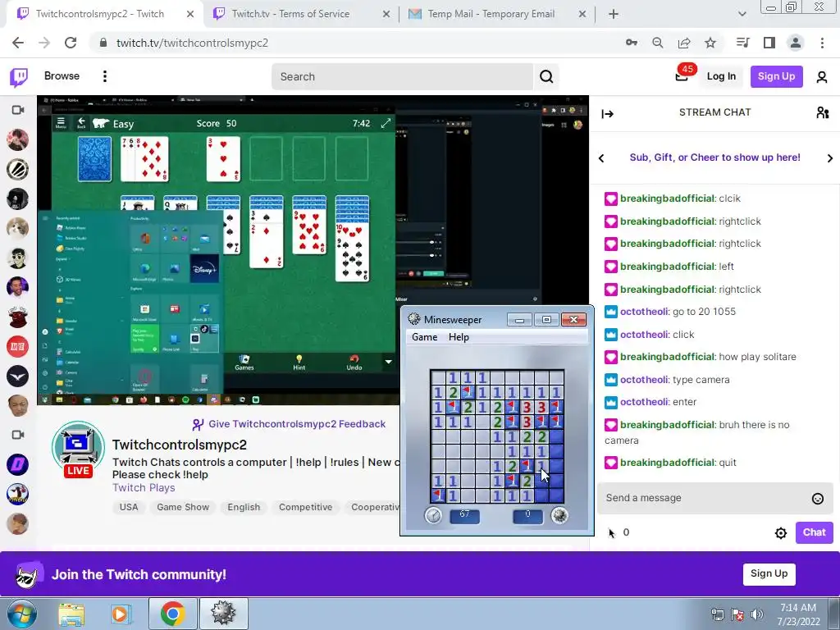Select the Competitive tag
This screenshot has width=840, height=630.
click(x=305, y=507)
